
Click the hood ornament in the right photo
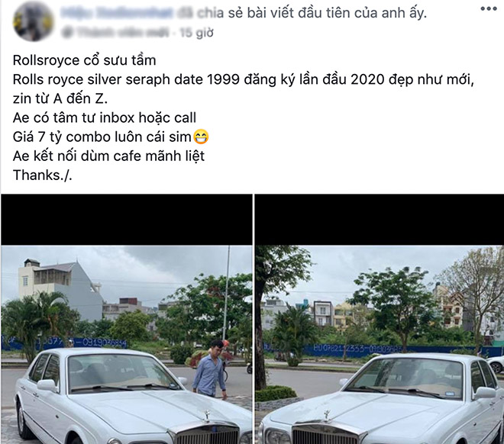click(x=327, y=415)
